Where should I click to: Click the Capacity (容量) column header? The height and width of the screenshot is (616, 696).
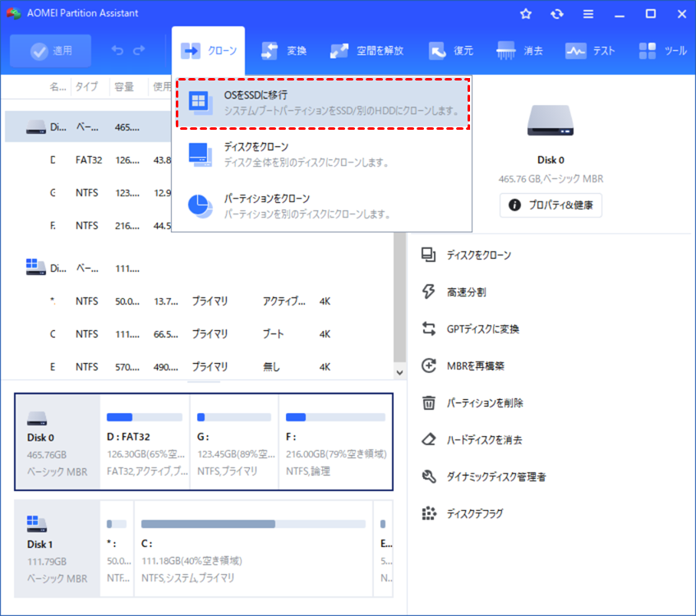(x=124, y=86)
